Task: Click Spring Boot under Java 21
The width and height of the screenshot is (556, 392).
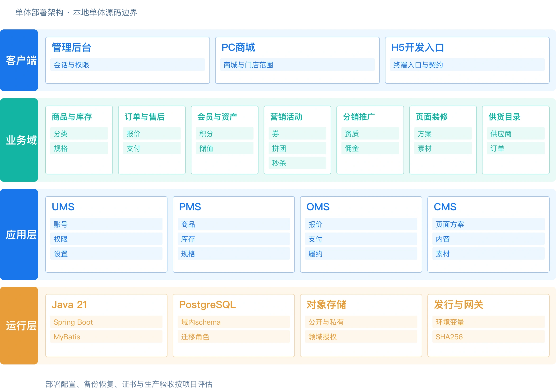Action: [x=106, y=322]
